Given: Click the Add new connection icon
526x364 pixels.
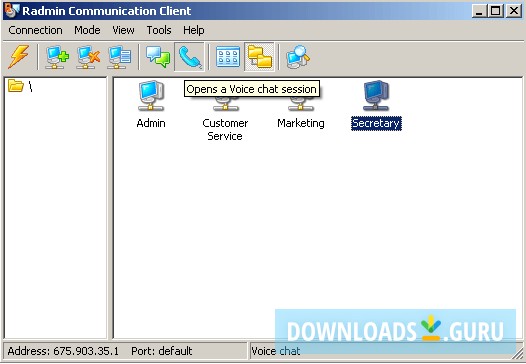Looking at the screenshot, I should [x=57, y=57].
